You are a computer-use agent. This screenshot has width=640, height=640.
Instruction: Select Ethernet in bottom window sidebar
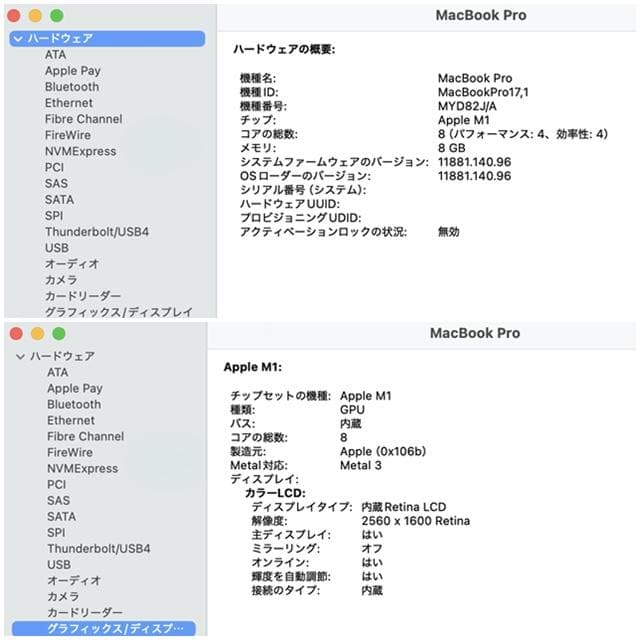71,420
